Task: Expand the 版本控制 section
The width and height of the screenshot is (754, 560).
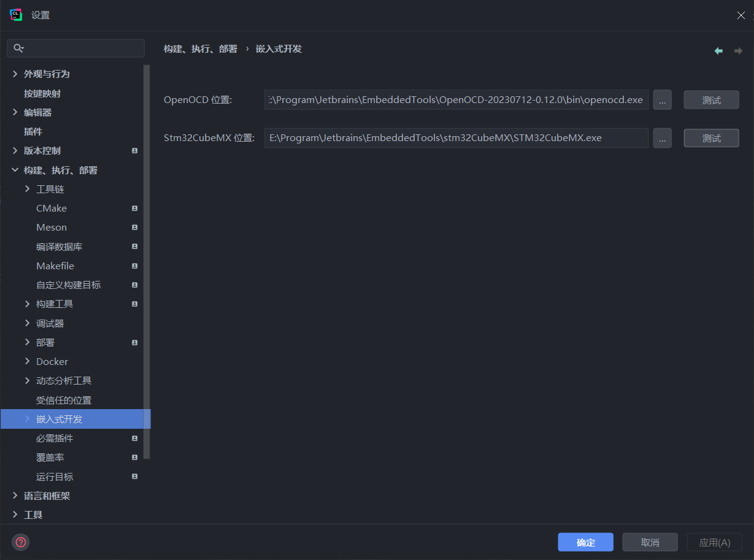Action: tap(14, 150)
